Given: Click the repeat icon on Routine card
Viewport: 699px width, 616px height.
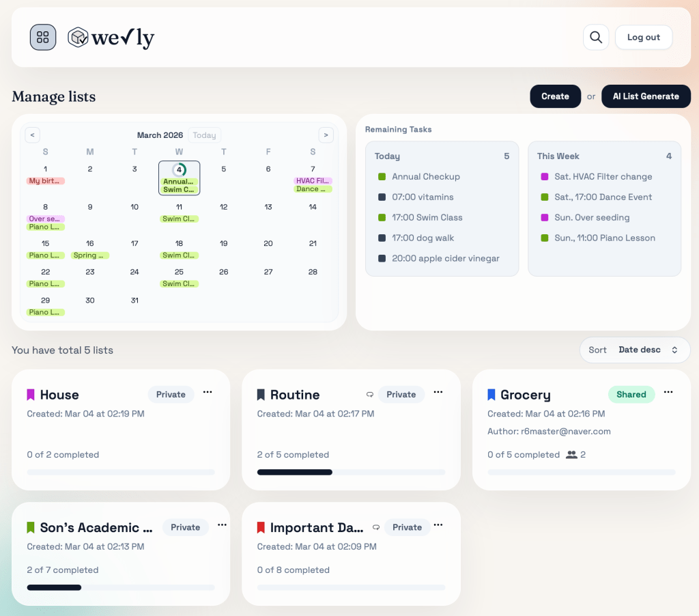Looking at the screenshot, I should click(370, 395).
